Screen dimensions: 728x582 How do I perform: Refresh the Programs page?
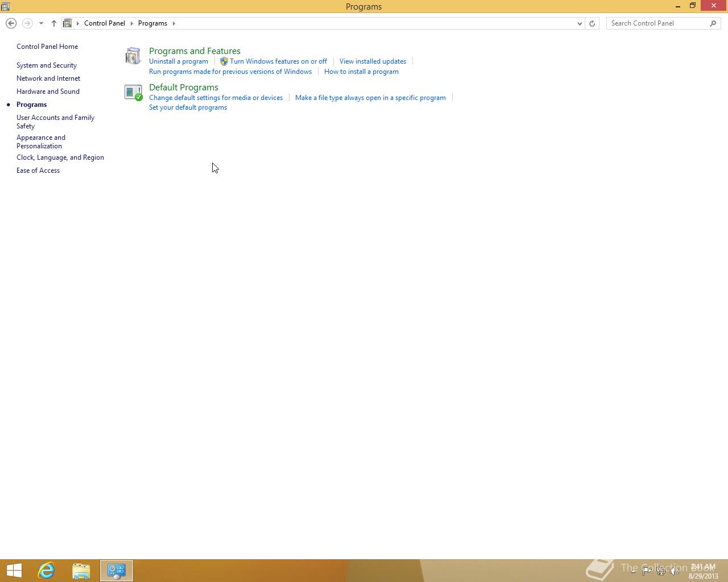pos(592,23)
